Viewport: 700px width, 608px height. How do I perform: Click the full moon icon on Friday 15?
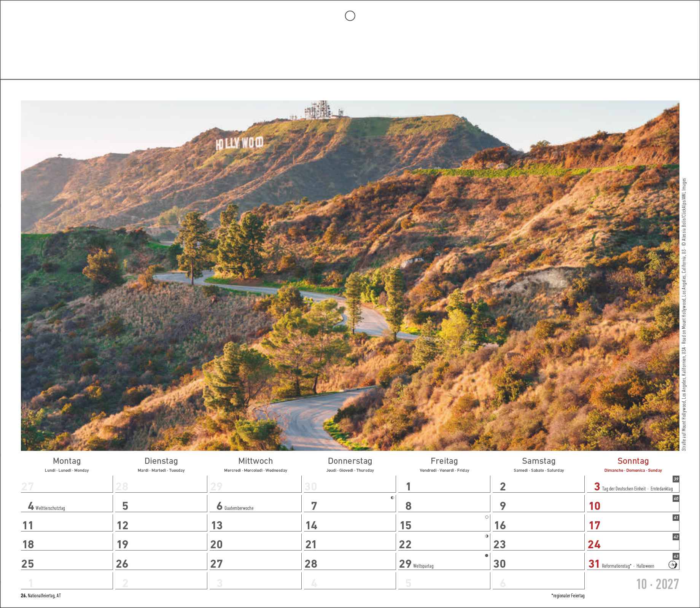click(x=487, y=517)
